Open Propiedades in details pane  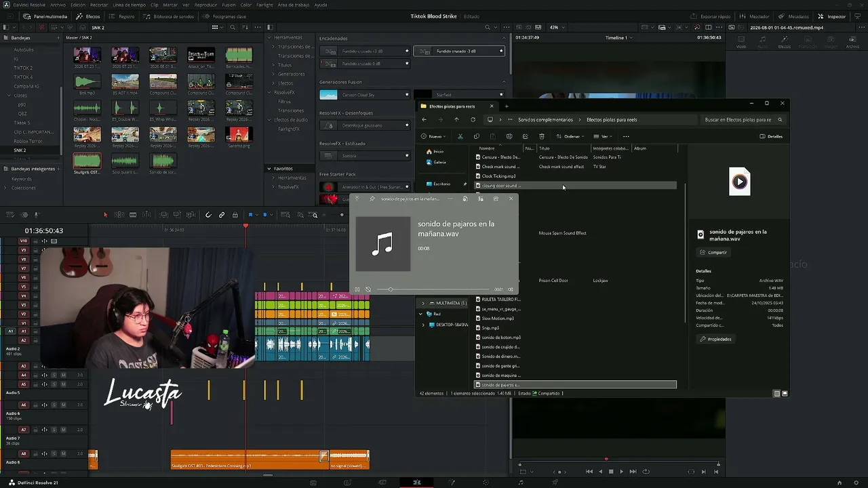[715, 339]
